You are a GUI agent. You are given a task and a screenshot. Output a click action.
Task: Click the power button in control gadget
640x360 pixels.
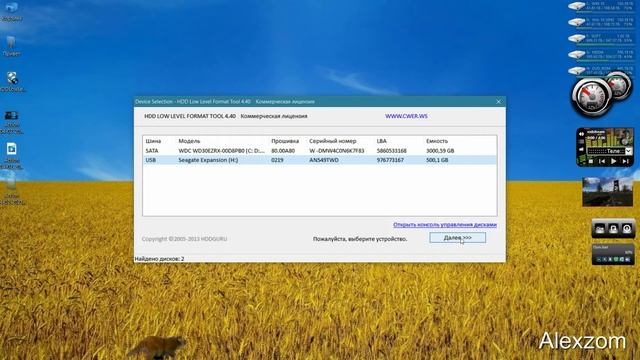627,229
